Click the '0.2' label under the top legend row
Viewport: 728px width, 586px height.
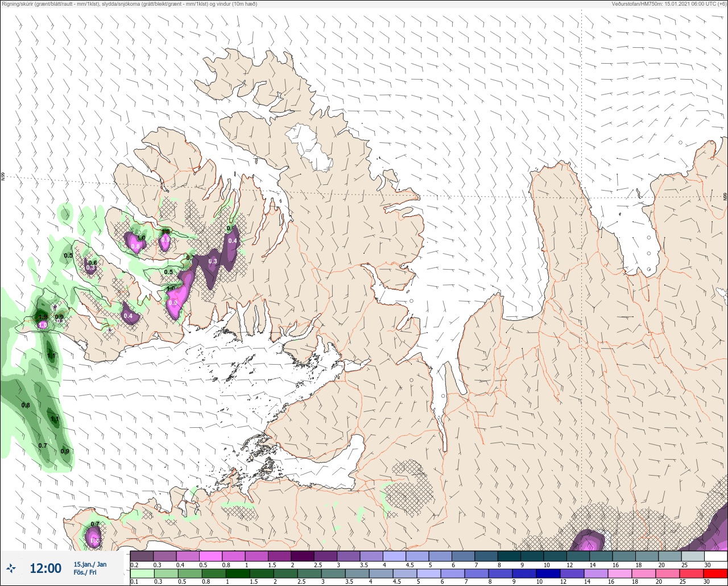(134, 564)
